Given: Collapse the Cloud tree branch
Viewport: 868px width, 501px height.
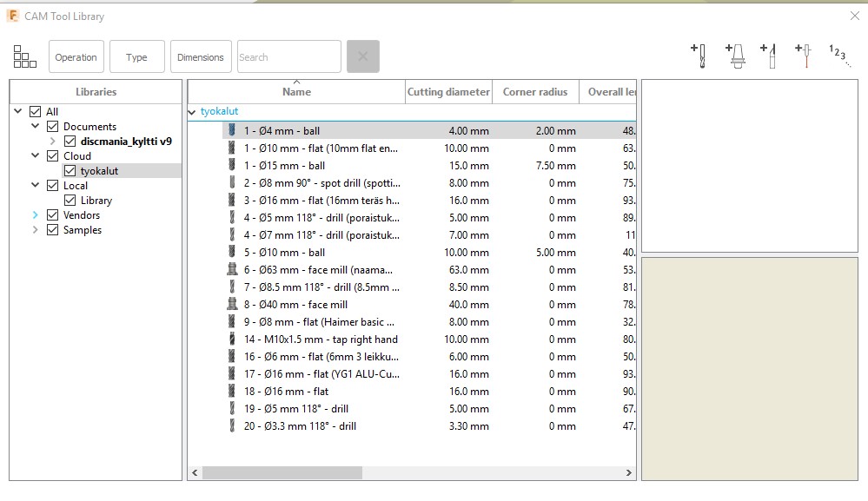Looking at the screenshot, I should click(x=33, y=155).
